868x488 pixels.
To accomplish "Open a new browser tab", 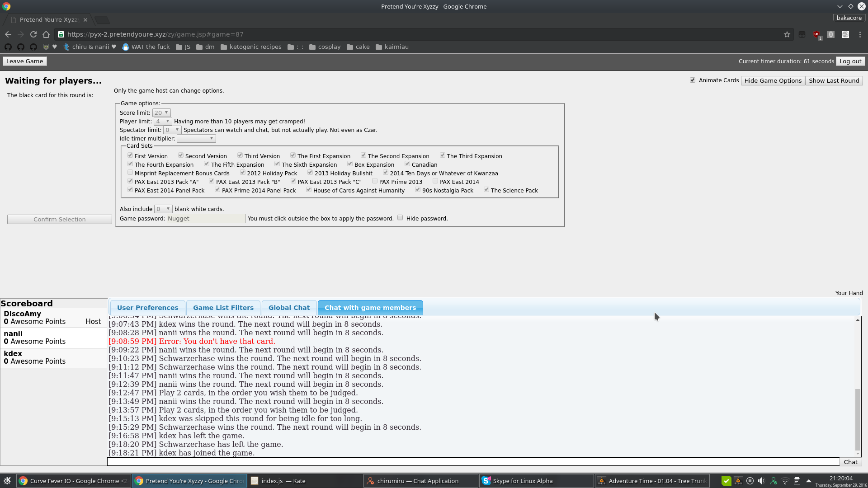I will pos(102,20).
